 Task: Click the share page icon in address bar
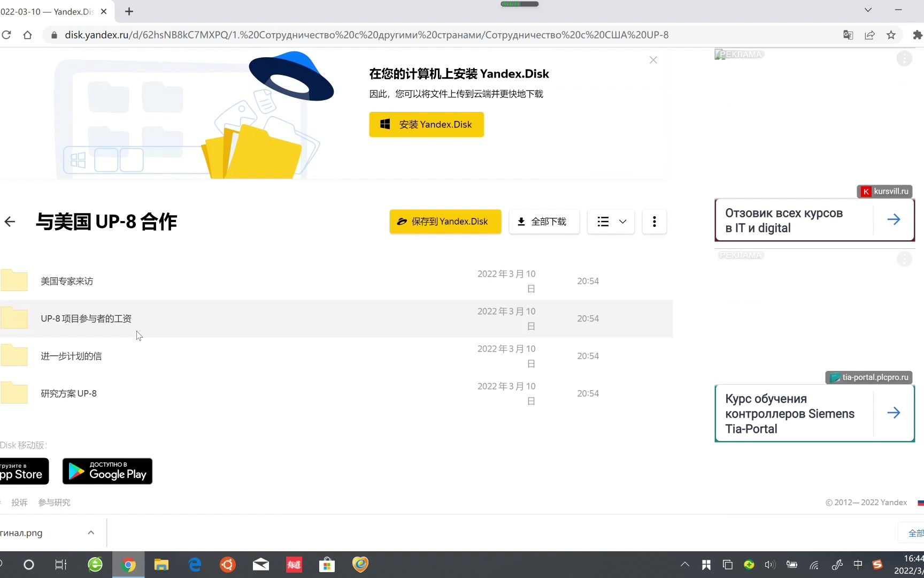click(869, 35)
